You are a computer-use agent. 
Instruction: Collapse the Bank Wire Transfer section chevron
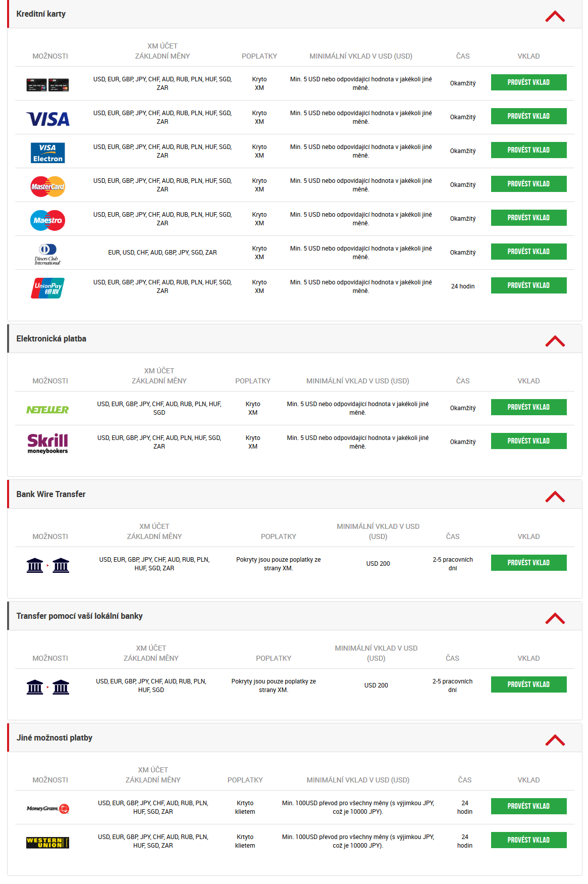tap(555, 497)
